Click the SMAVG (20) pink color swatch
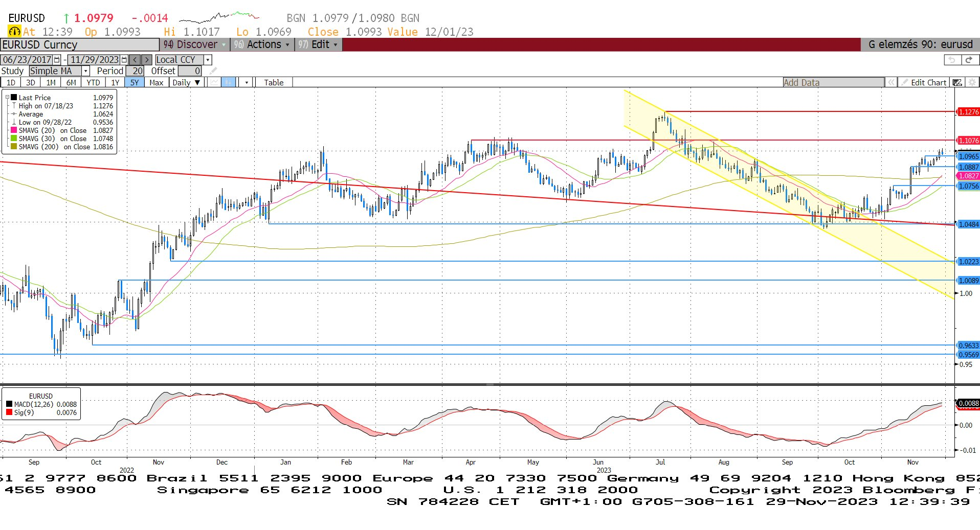Screen dimensions: 980x530 pyautogui.click(x=14, y=130)
